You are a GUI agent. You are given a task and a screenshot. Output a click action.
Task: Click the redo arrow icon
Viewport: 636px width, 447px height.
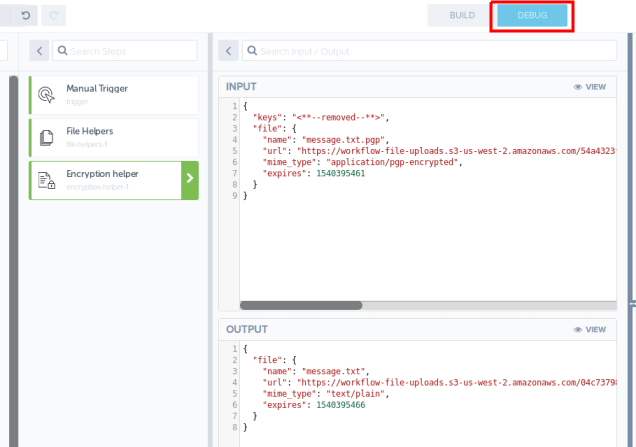pyautogui.click(x=54, y=15)
